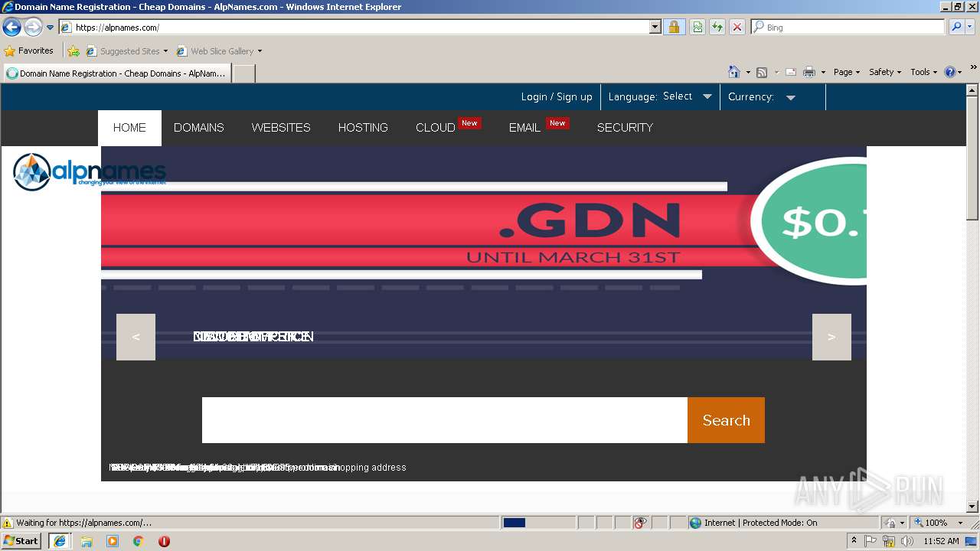
Task: Open Windows Explorer folder taskbar icon
Action: [87, 541]
